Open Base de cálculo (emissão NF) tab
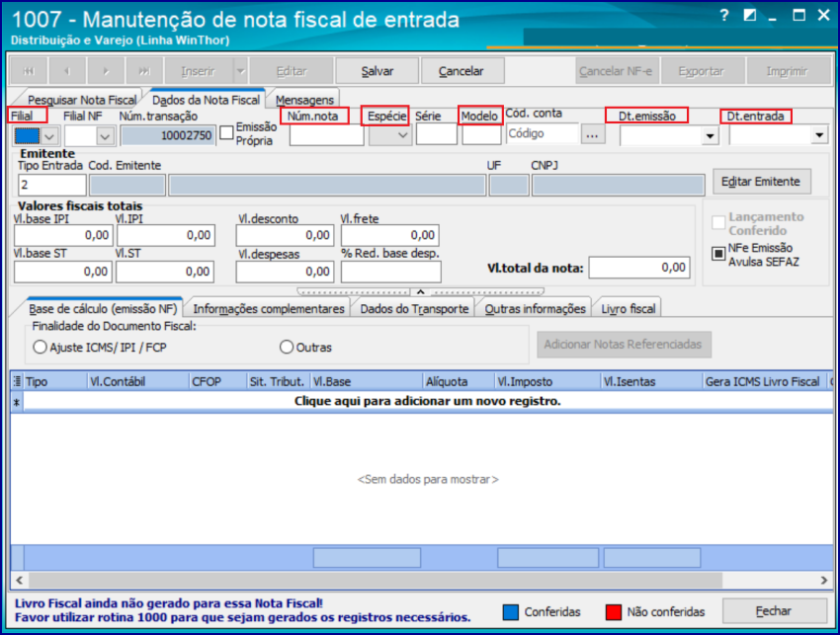 pyautogui.click(x=103, y=309)
